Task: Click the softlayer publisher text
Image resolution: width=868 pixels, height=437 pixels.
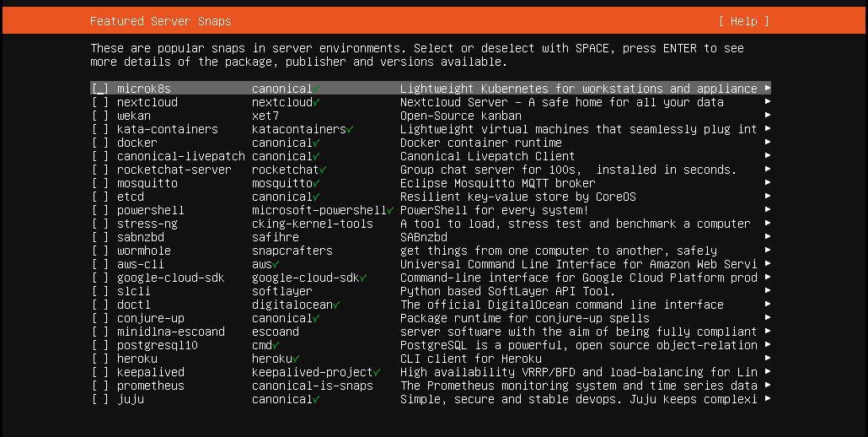Action: pos(282,291)
